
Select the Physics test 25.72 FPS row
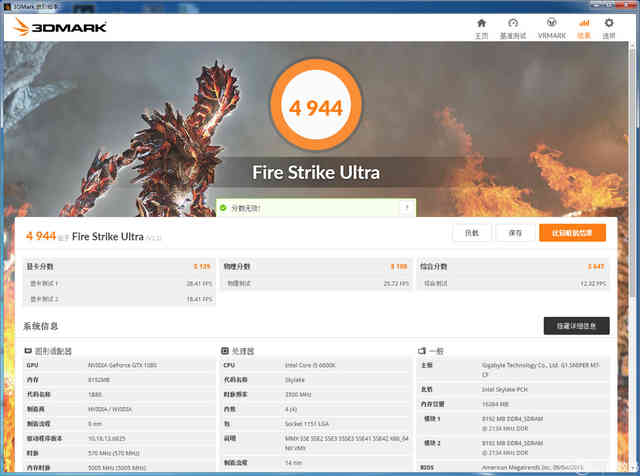pos(316,283)
